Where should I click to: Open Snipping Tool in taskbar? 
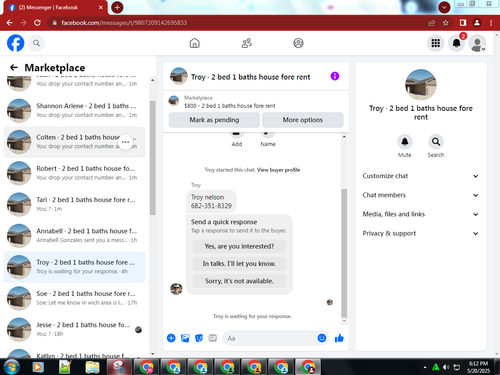pos(119,367)
